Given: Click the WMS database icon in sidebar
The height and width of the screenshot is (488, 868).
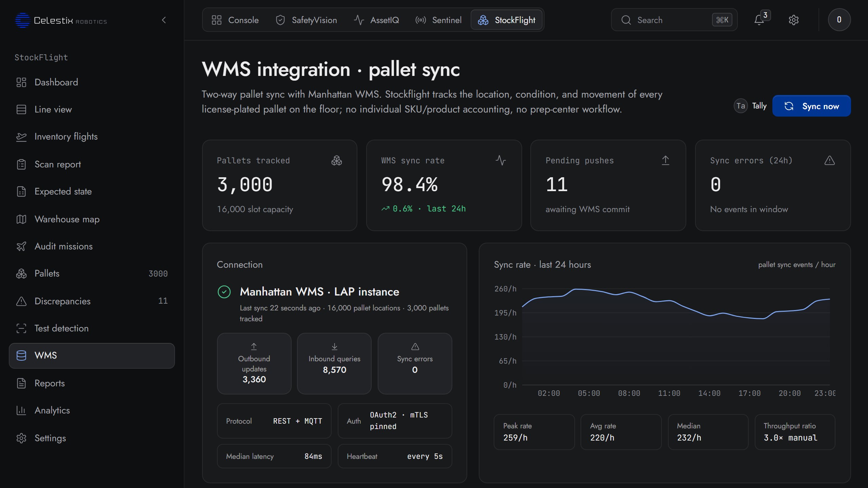Looking at the screenshot, I should [x=21, y=355].
